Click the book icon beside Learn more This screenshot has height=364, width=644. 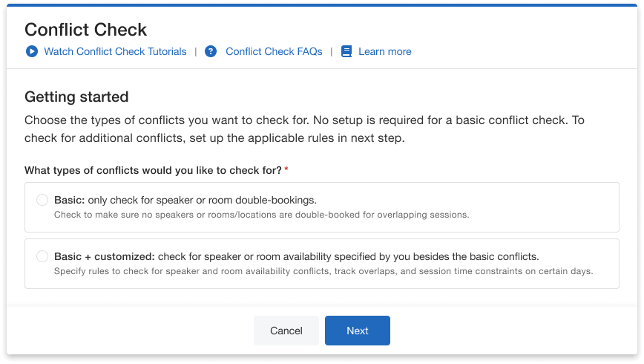point(346,51)
